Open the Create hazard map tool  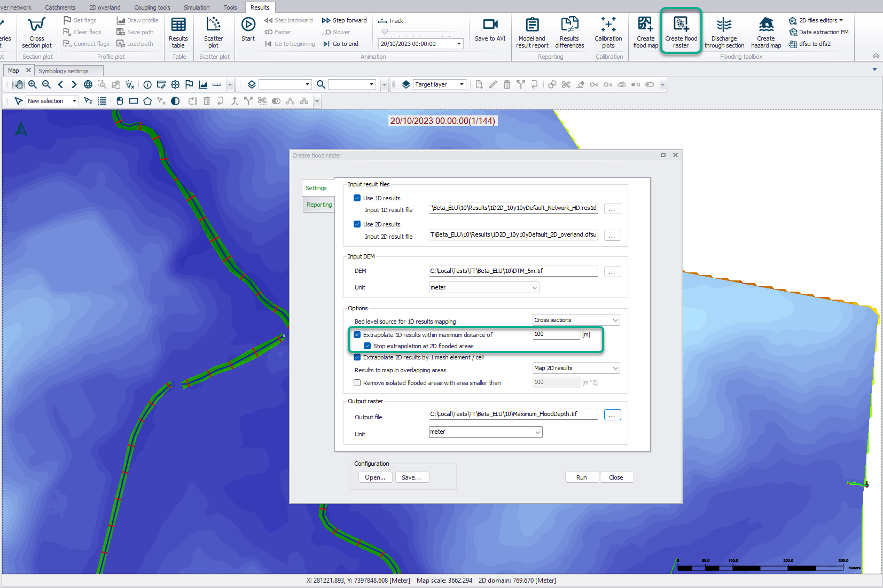point(766,32)
